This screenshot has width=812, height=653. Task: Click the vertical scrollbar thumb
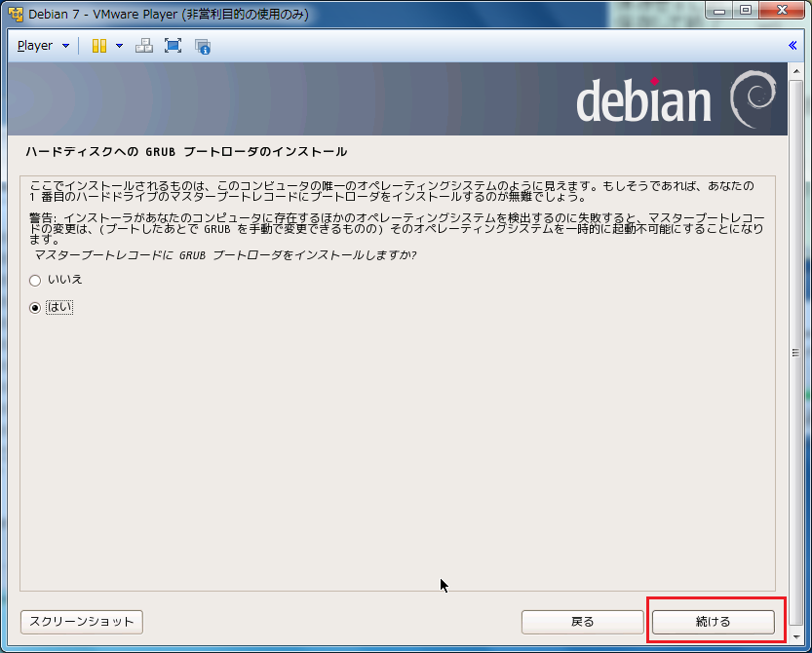[795, 352]
